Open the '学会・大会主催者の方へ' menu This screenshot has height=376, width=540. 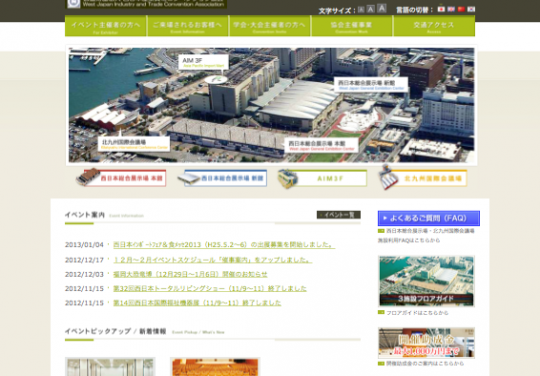[270, 26]
